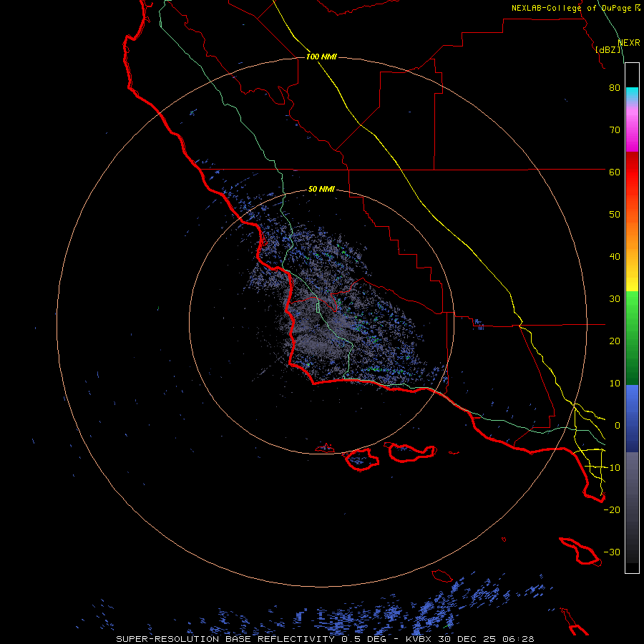The height and width of the screenshot is (644, 644).
Task: Click the 80 value on the dBZ scale
Action: coord(615,88)
